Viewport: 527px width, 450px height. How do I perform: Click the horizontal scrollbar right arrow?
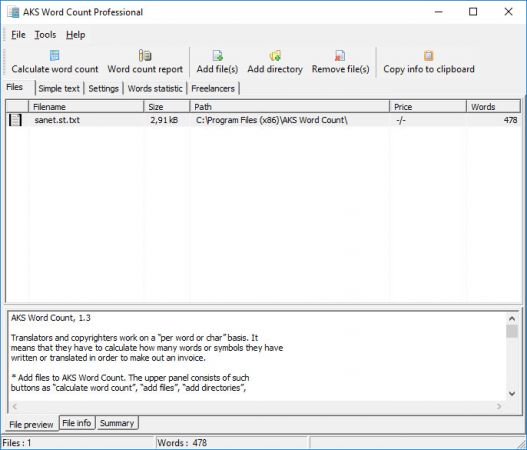(x=499, y=407)
